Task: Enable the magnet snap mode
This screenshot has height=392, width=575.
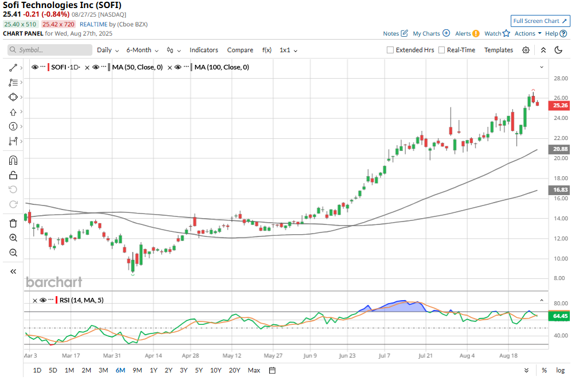Action: click(x=13, y=160)
